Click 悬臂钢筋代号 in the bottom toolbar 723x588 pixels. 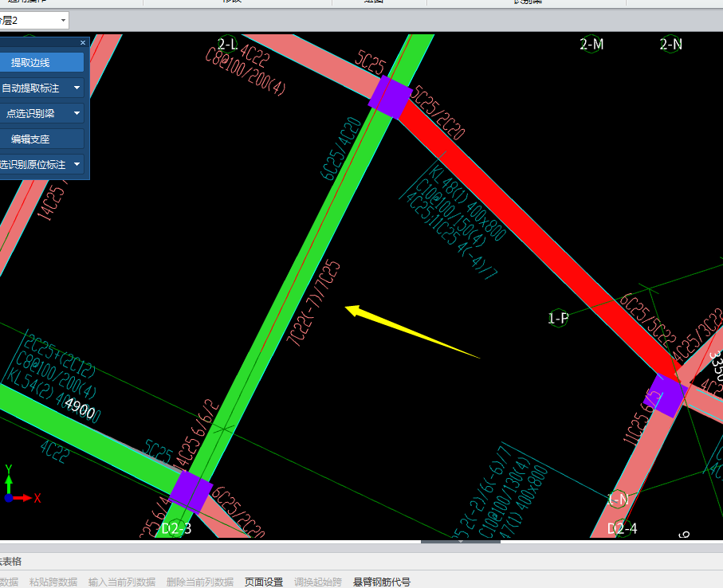[381, 582]
